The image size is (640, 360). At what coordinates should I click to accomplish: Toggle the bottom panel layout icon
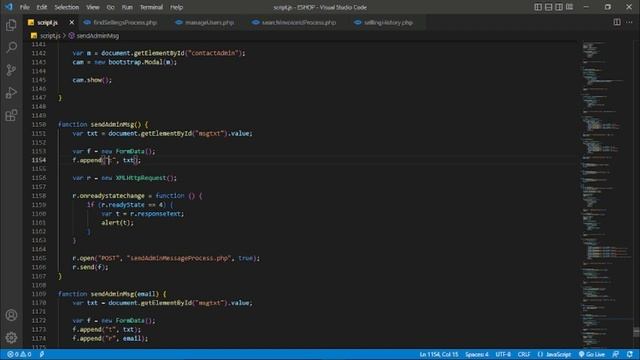coord(549,7)
